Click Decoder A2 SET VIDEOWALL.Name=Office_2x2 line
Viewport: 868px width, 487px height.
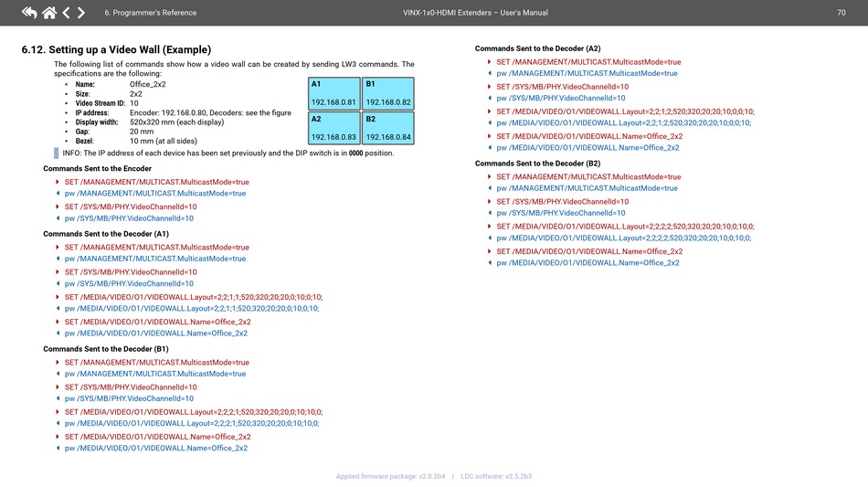(x=589, y=137)
